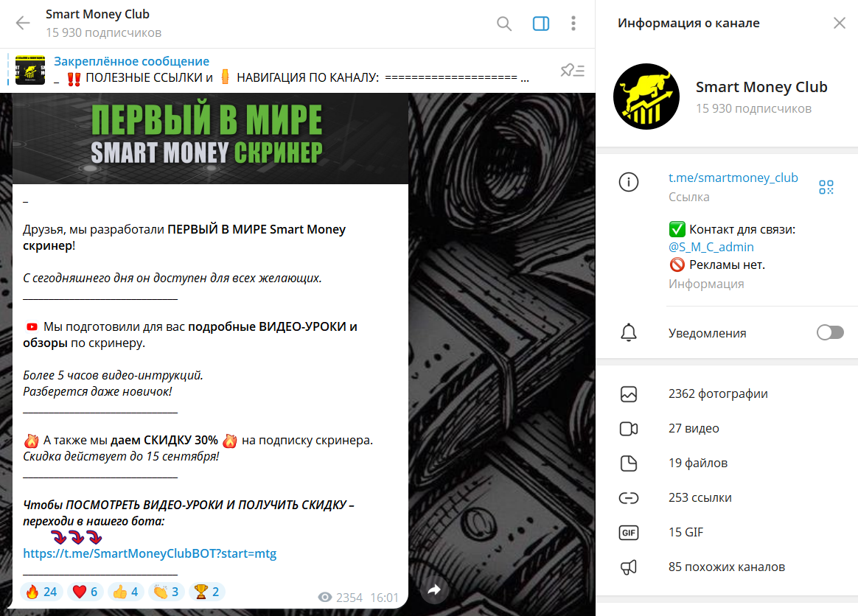Open the files document icon
Screen dimensions: 858x616
tap(628, 463)
